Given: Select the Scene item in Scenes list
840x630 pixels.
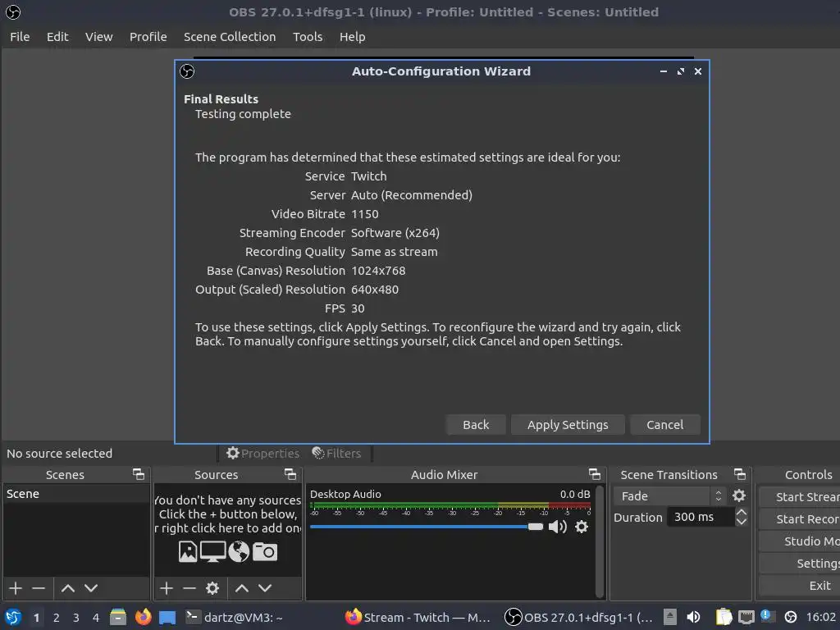Looking at the screenshot, I should point(76,494).
